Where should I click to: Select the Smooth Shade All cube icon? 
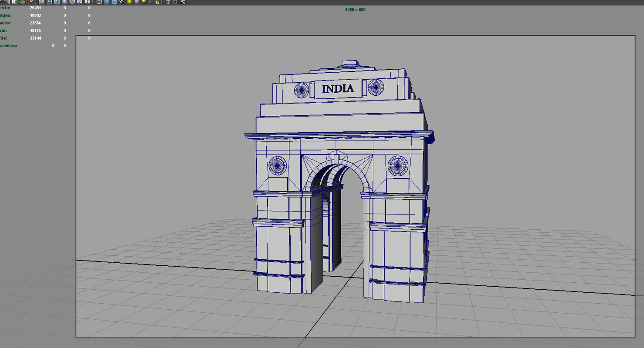(x=107, y=2)
